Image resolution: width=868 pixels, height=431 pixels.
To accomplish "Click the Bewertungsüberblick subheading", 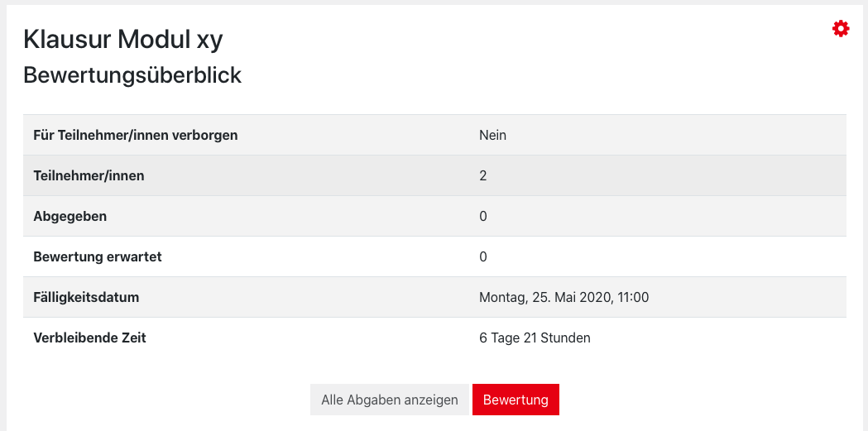I will [x=132, y=75].
